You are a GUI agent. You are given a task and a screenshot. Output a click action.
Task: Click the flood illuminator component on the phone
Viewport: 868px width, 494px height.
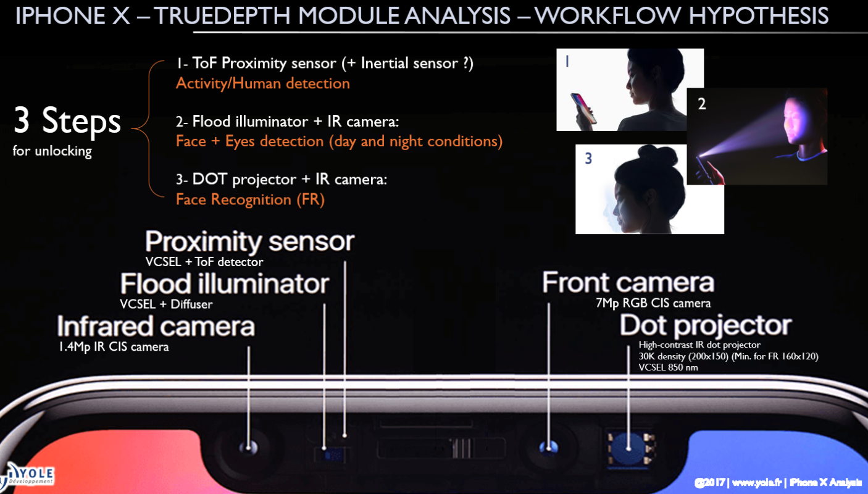pyautogui.click(x=332, y=455)
